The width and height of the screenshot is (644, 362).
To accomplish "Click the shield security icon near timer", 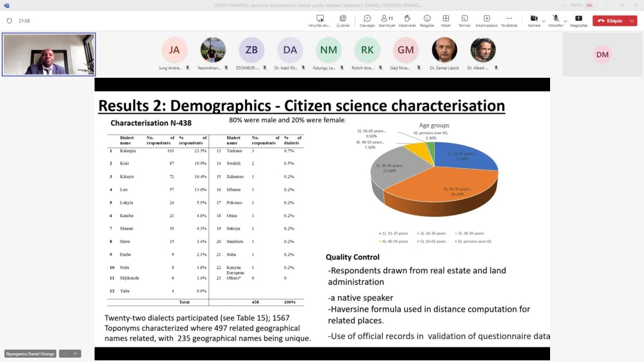I will pos(9,21).
